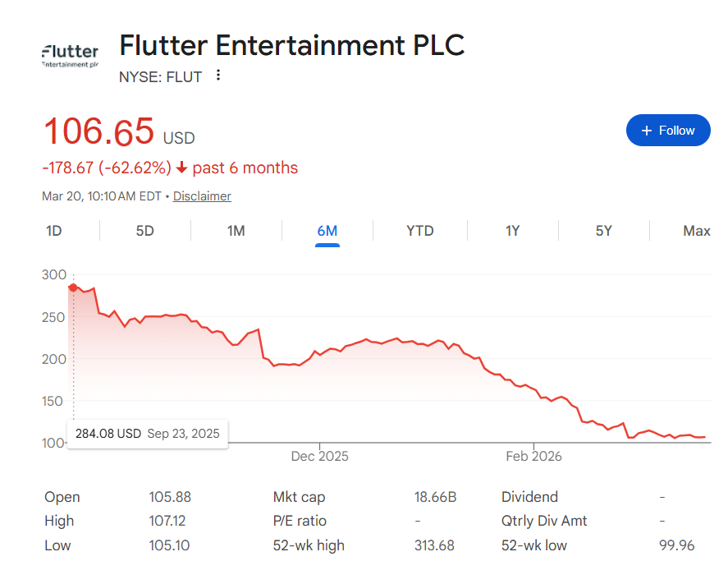Open the Disclaimer link
The height and width of the screenshot is (584, 728).
[202, 196]
